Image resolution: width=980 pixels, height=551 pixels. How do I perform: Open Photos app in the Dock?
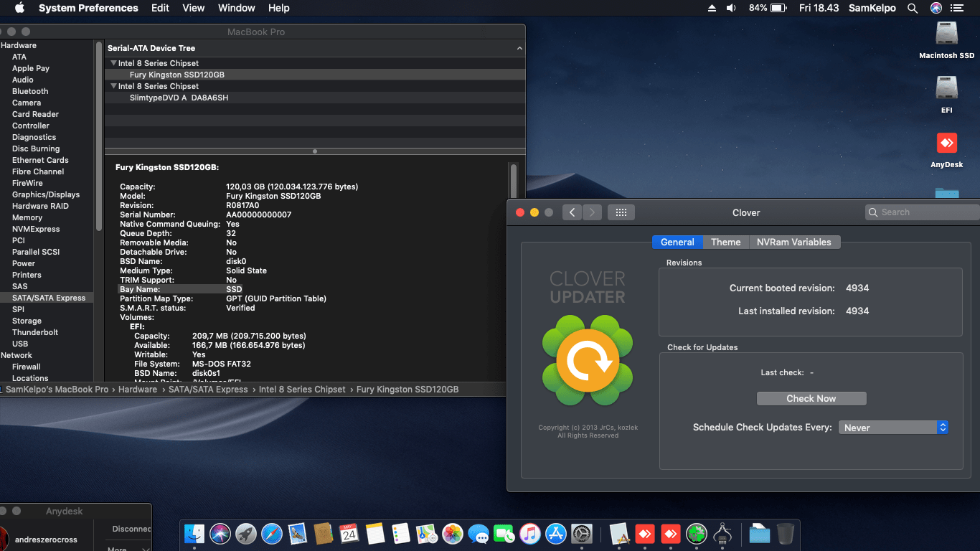point(453,534)
